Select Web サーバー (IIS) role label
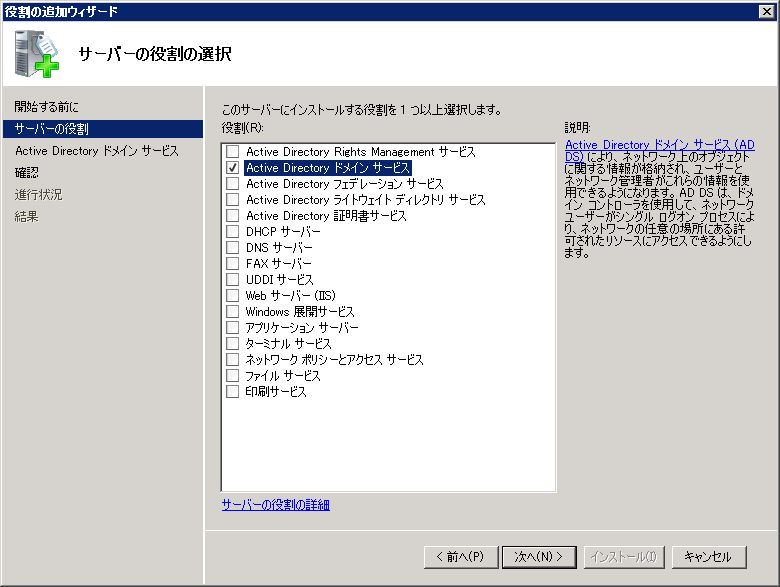Screen dimensions: 780x587 291,295
